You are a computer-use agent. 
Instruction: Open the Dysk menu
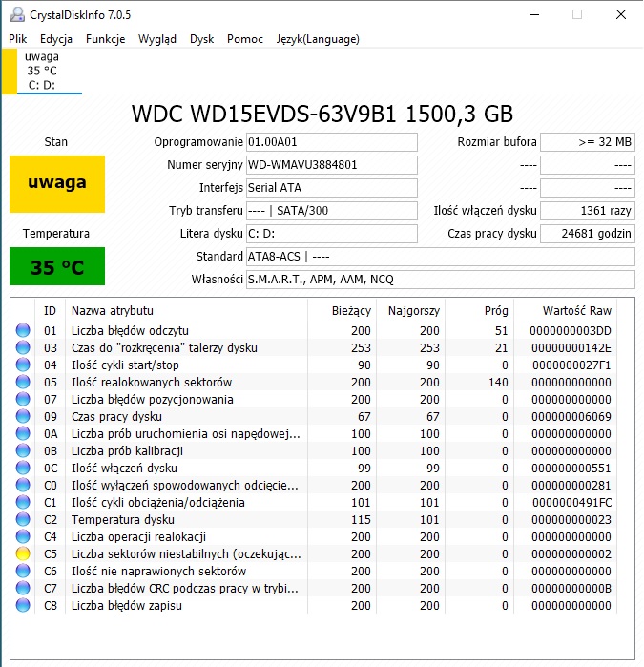pyautogui.click(x=201, y=39)
